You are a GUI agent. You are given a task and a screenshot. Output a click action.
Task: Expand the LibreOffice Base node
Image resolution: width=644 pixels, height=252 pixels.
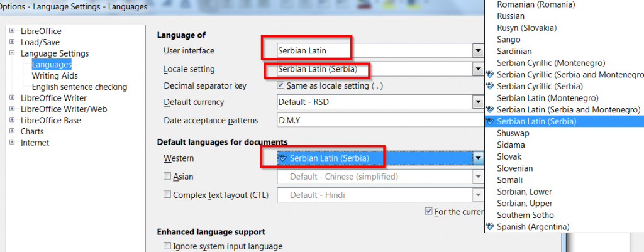point(12,120)
